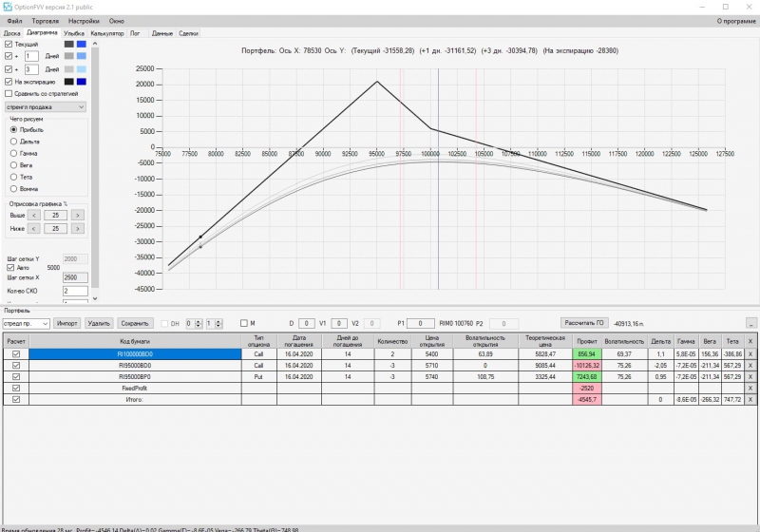Select the 'Дельта' radio button
Screen dimensions: 760x532
pos(13,142)
